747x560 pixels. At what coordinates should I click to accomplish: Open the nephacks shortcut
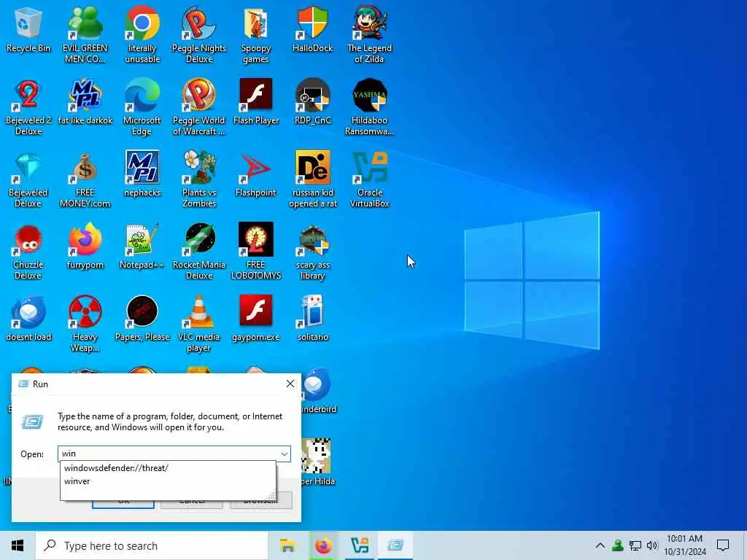point(142,174)
